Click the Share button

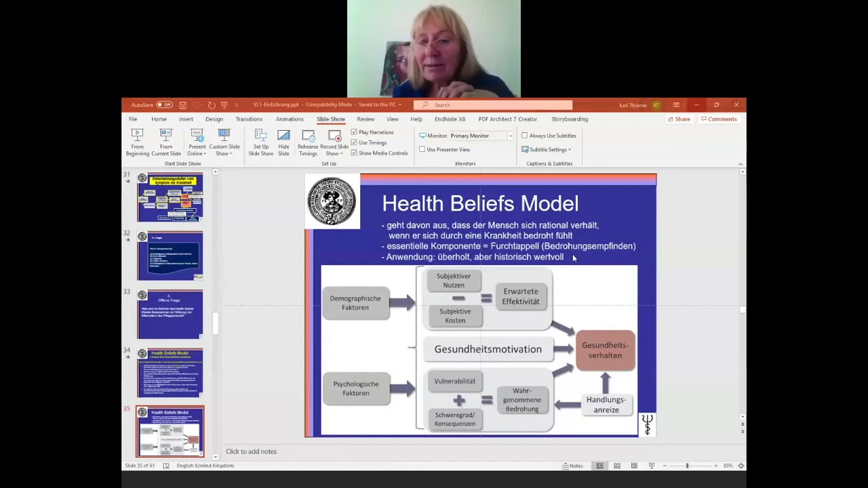[x=679, y=119]
